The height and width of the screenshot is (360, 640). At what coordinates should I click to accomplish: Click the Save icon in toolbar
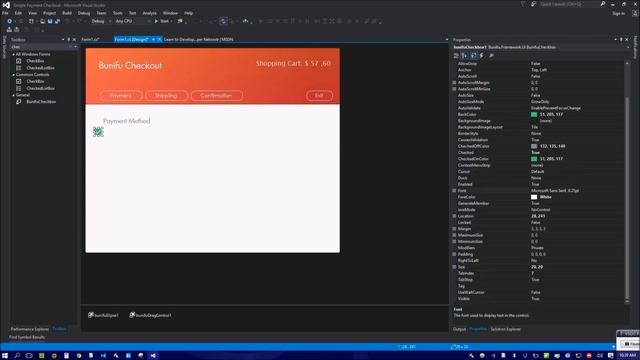point(50,21)
